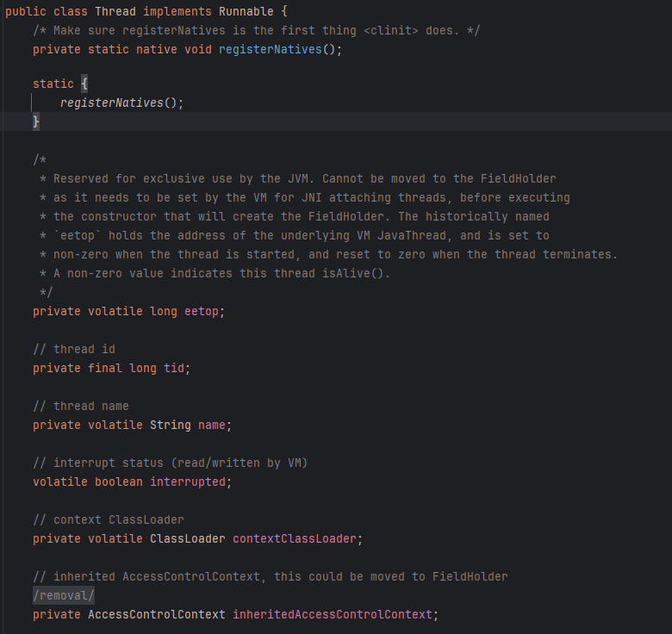Click the 'implements' keyword

click(x=177, y=11)
